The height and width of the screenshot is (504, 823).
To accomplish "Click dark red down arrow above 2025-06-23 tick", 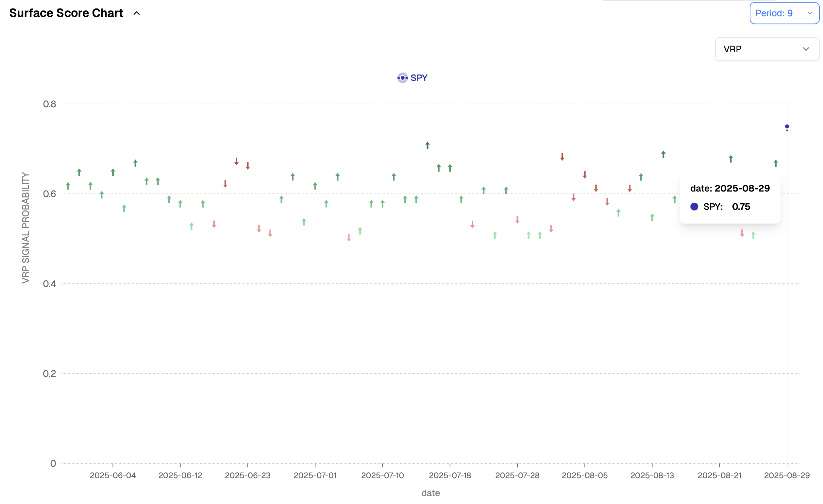I will 248,166.
